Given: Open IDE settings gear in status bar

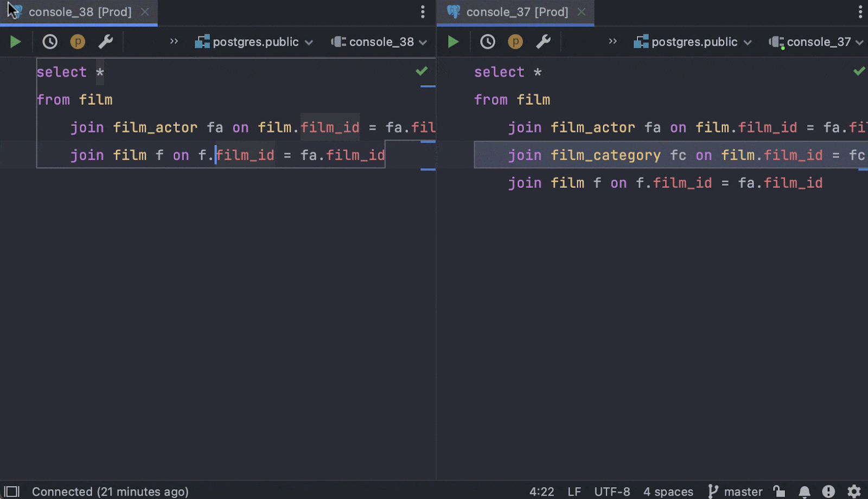Looking at the screenshot, I should (x=854, y=491).
